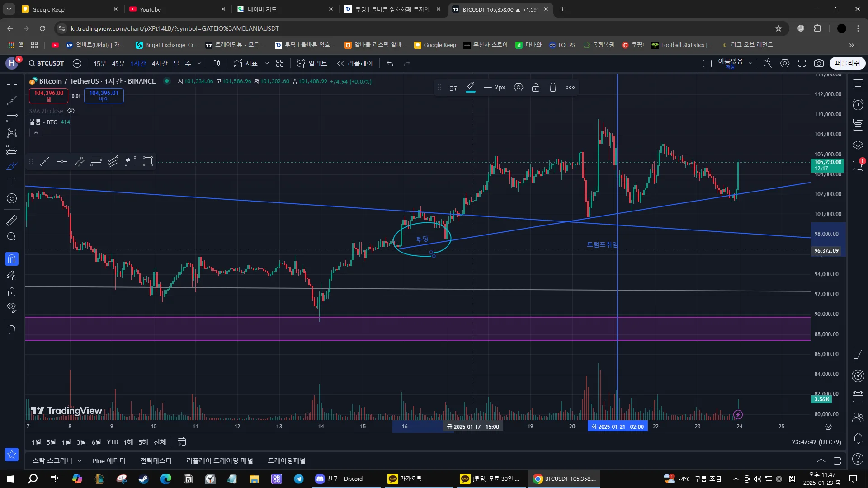Toggle magnet mode in left toolbar

point(12,259)
